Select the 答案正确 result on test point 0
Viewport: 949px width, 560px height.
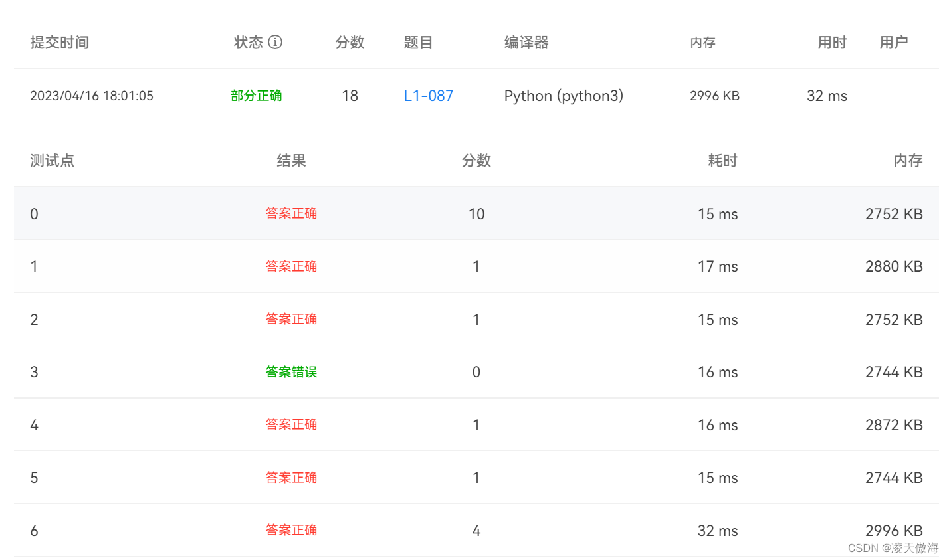point(291,213)
